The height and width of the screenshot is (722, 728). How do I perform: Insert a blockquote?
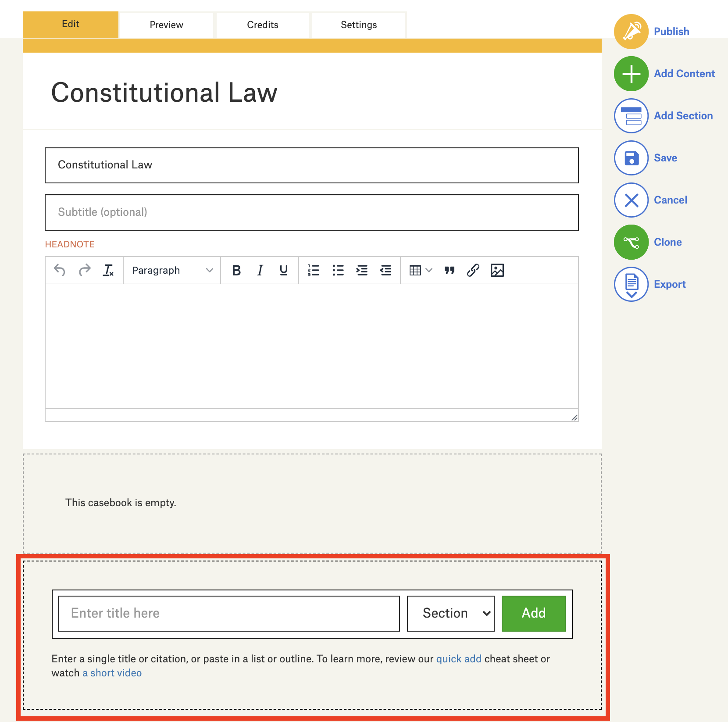(450, 270)
